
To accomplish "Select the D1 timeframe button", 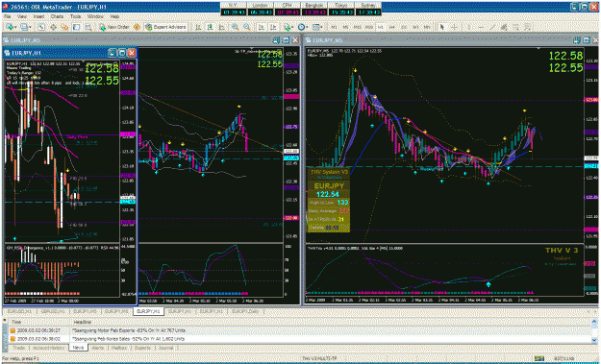I will coord(404,27).
